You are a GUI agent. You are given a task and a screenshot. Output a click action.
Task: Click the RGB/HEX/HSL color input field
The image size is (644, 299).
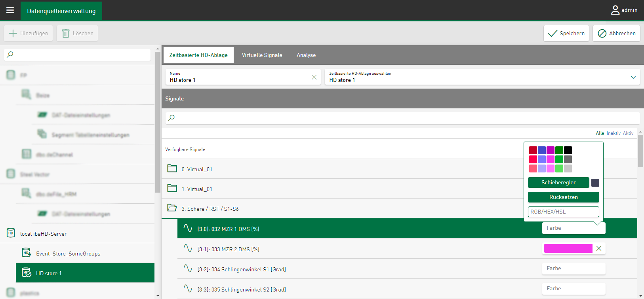563,212
